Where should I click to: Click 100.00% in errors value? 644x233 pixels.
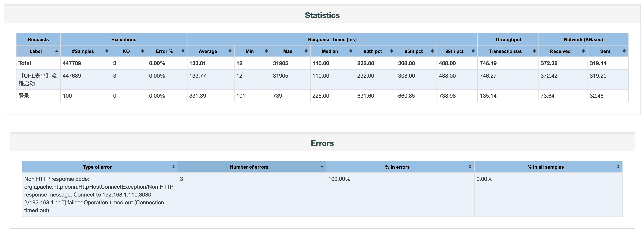coord(339,179)
